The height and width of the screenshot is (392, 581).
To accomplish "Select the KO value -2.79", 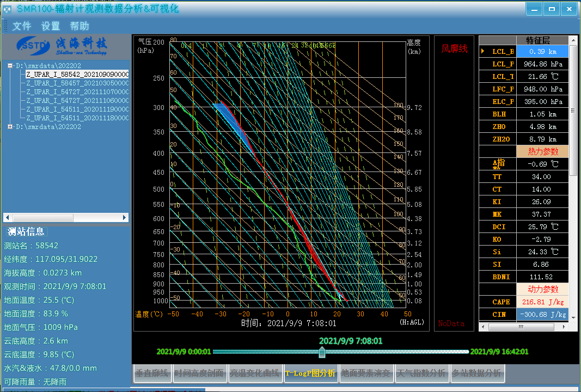I will (x=542, y=240).
